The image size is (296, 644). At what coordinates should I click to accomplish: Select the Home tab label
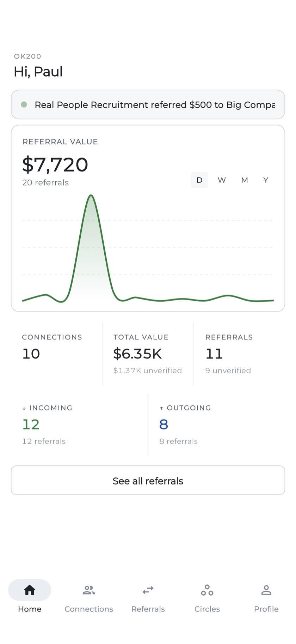[x=30, y=609]
